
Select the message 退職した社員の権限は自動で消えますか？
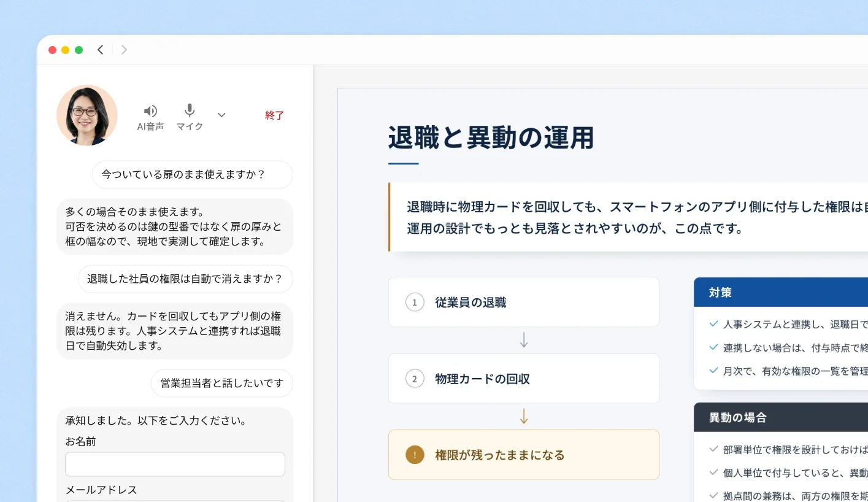click(185, 279)
